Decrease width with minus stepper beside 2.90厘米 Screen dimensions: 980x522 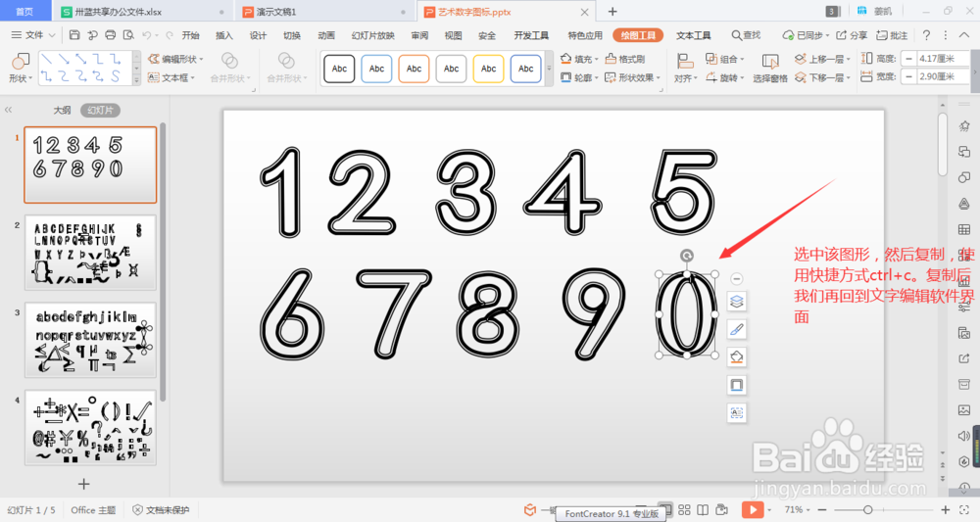908,76
